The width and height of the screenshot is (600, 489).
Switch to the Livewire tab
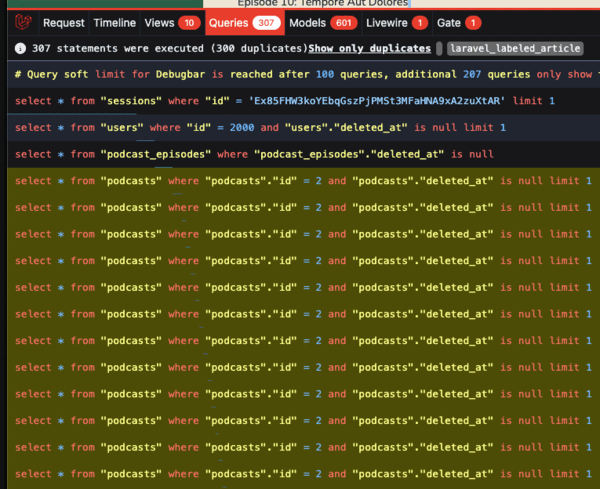pyautogui.click(x=396, y=23)
